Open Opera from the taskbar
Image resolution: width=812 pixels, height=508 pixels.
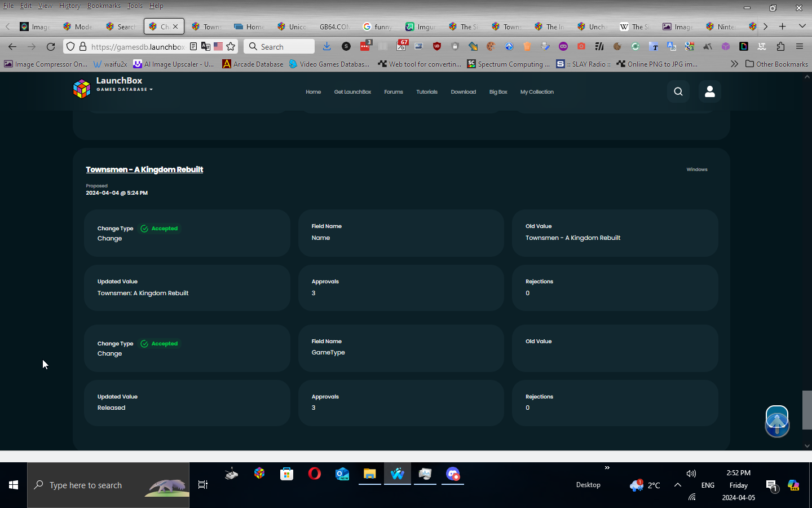(x=315, y=474)
